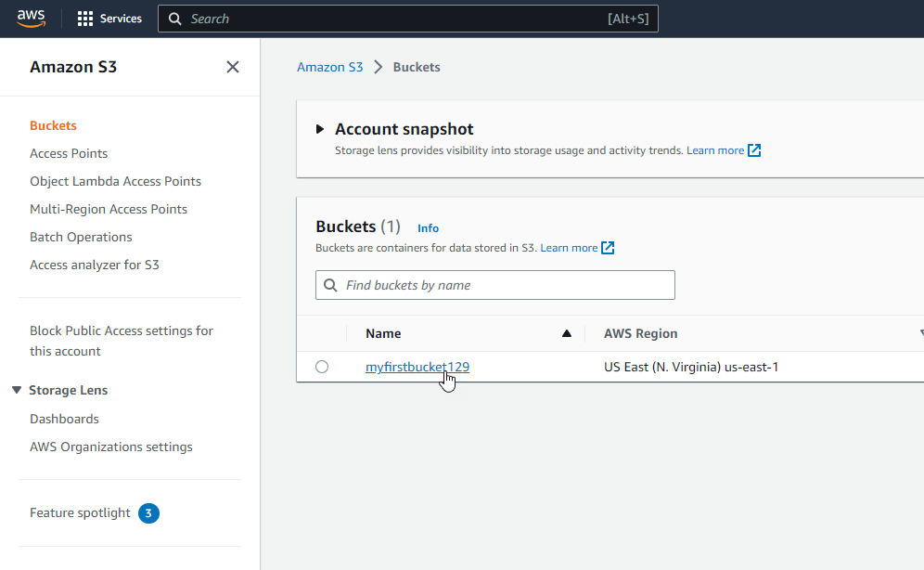Click external link icon in Account snapshot
Screen dimensions: 924x570
(x=754, y=150)
